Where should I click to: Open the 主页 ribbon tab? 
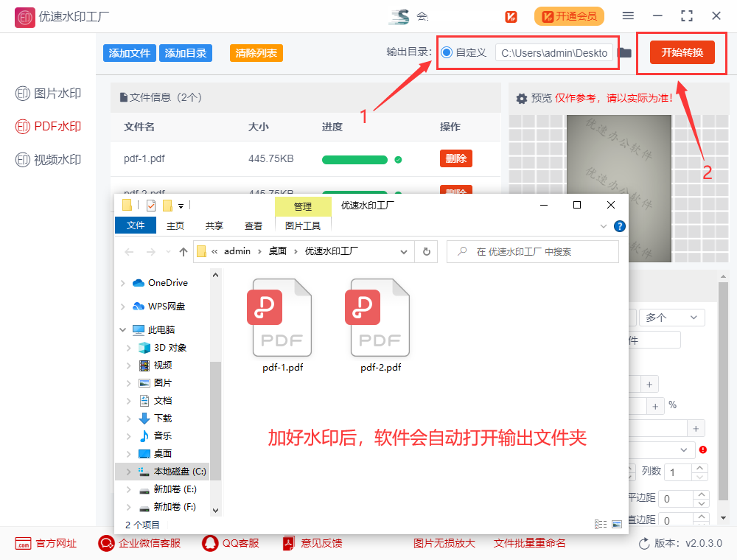click(175, 226)
